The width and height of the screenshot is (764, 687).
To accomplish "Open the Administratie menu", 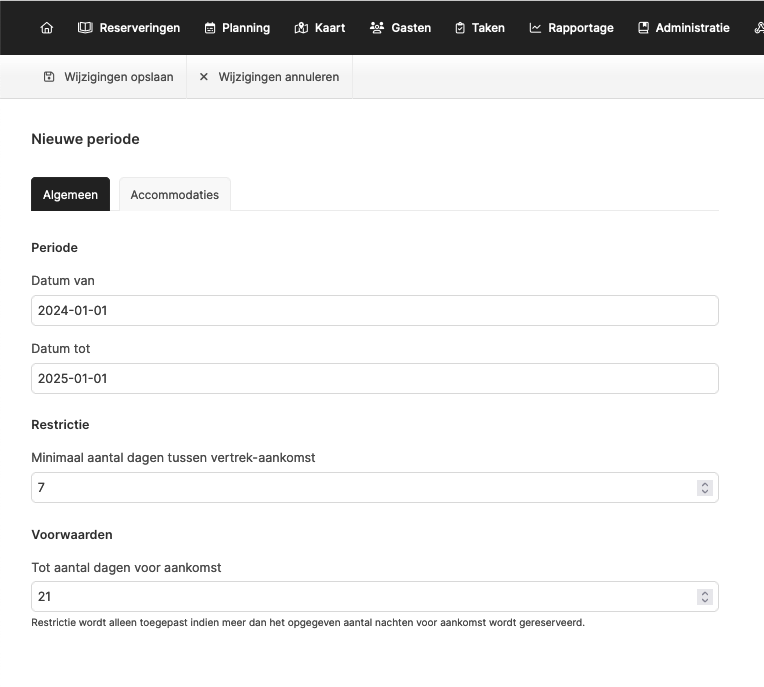I will coord(684,28).
